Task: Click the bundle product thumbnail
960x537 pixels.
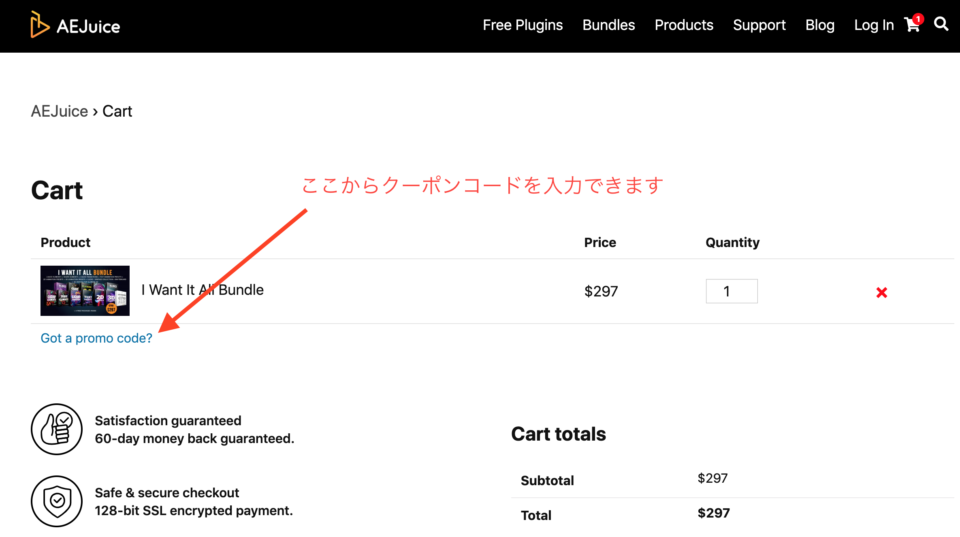Action: coord(85,291)
